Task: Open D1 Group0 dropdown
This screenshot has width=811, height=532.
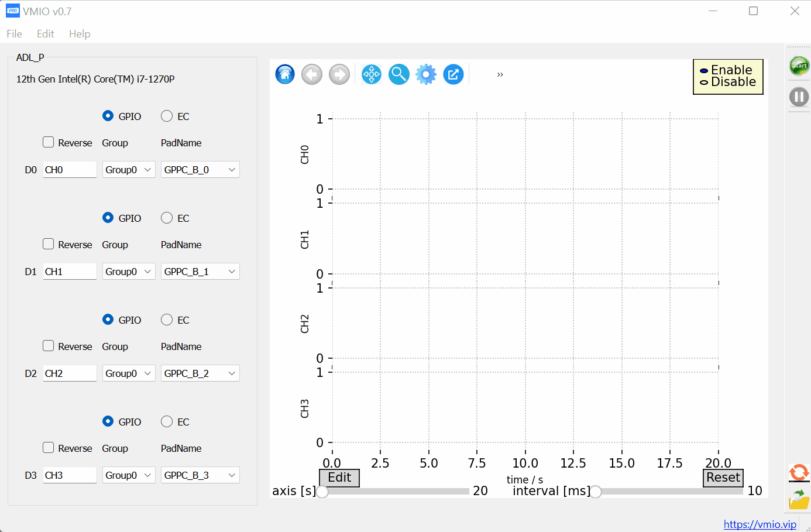Action: point(129,272)
